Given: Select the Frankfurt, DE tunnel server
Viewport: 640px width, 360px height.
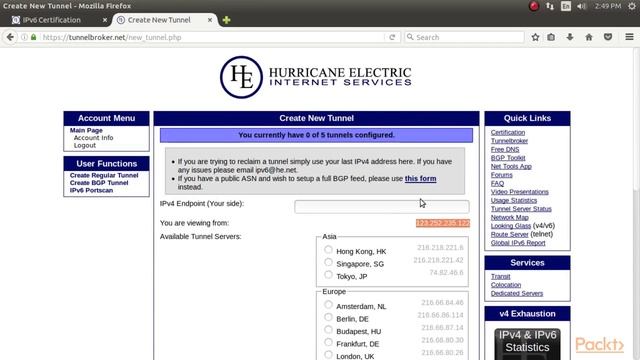Looking at the screenshot, I should click(x=328, y=342).
